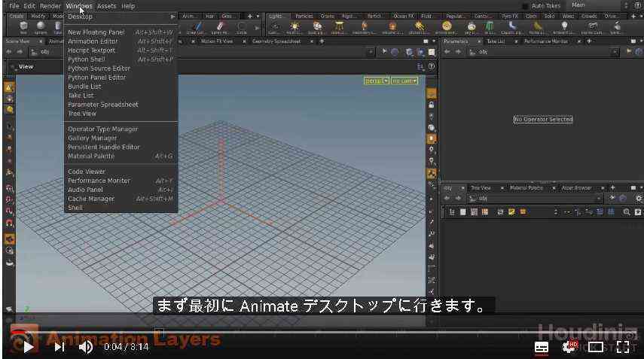Switch to Geometry Spreadsheet tab

click(x=276, y=41)
